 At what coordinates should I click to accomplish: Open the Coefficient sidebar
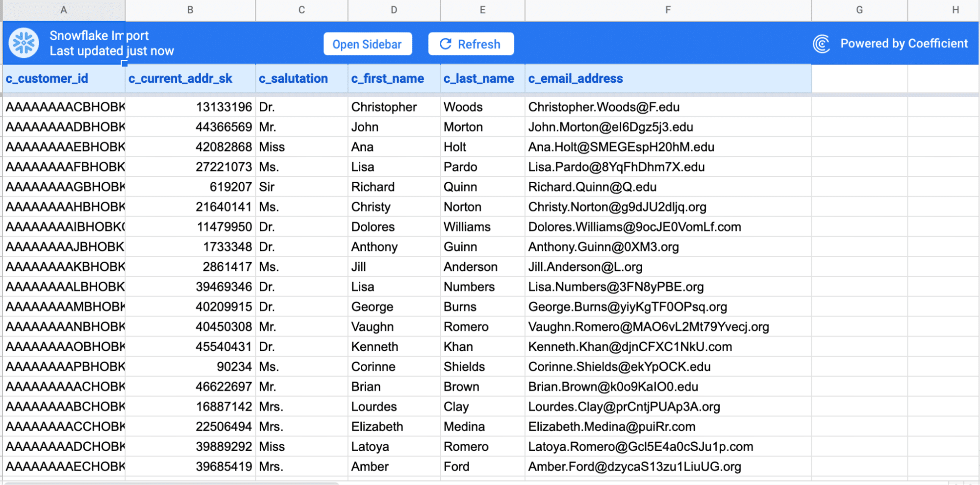pyautogui.click(x=367, y=44)
